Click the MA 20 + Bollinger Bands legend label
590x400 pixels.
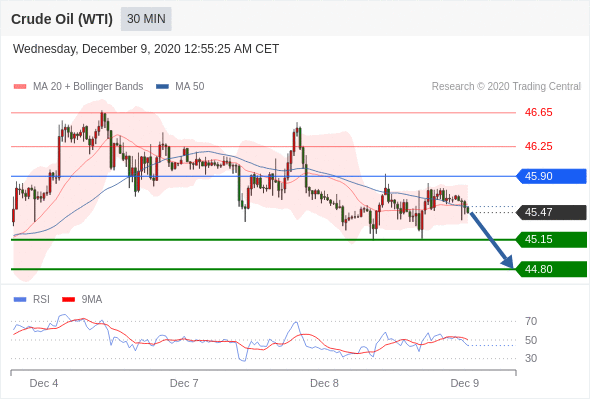[88, 87]
